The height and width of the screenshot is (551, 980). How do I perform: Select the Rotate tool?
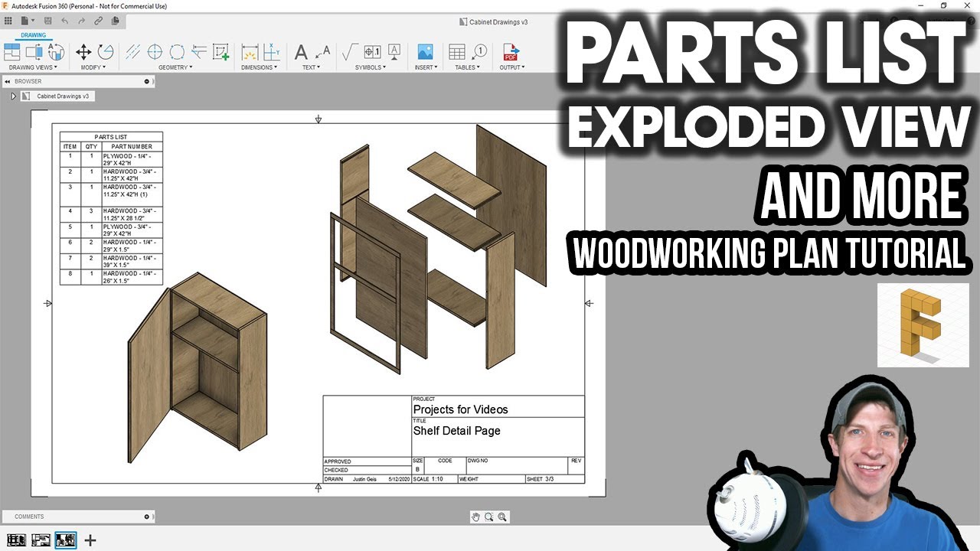click(106, 52)
